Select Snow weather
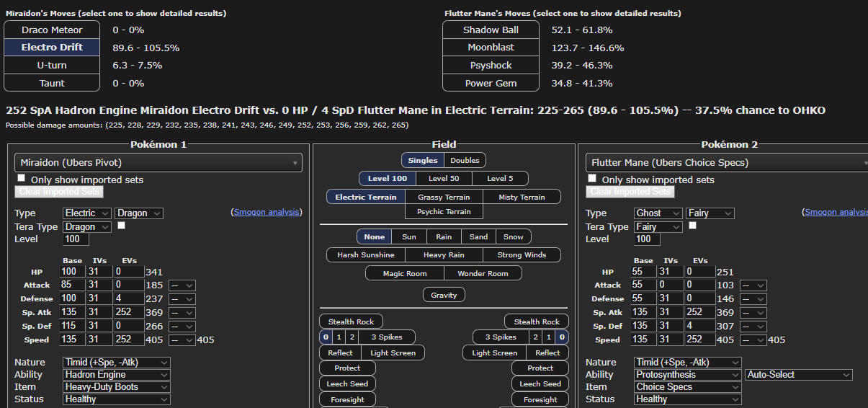 tap(514, 236)
